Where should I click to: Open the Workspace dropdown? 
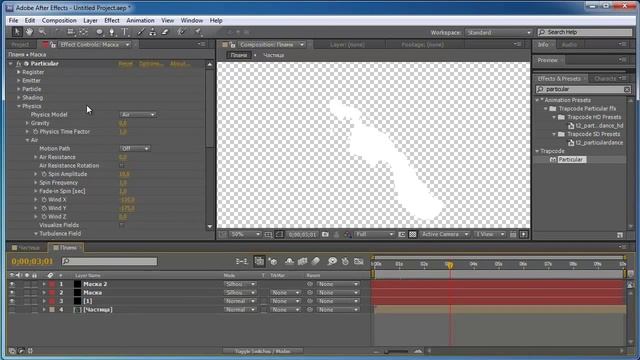click(x=498, y=32)
